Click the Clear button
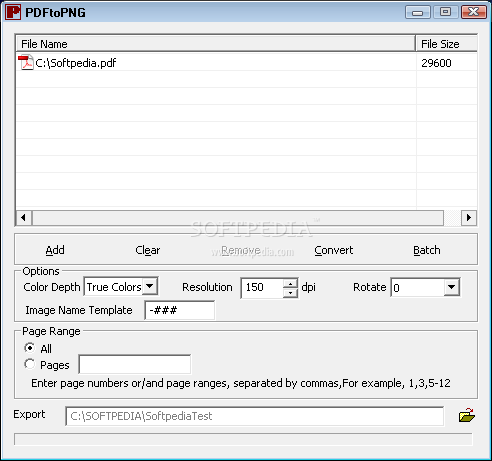492x461 pixels. pyautogui.click(x=148, y=250)
